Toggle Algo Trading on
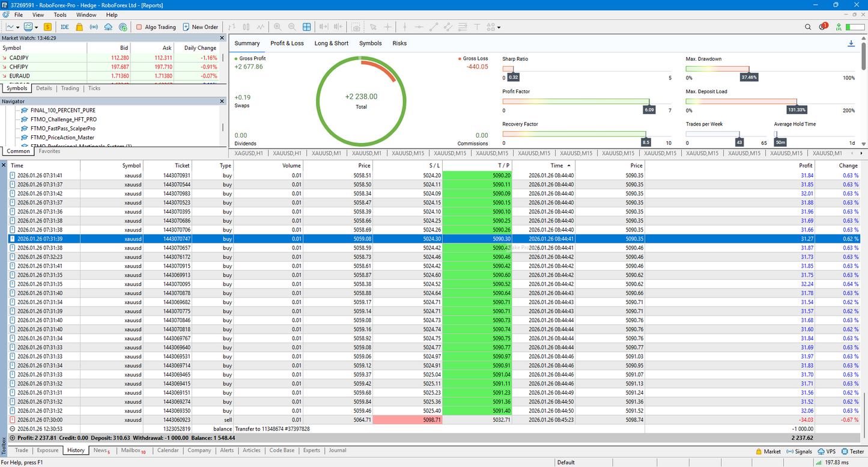 155,27
